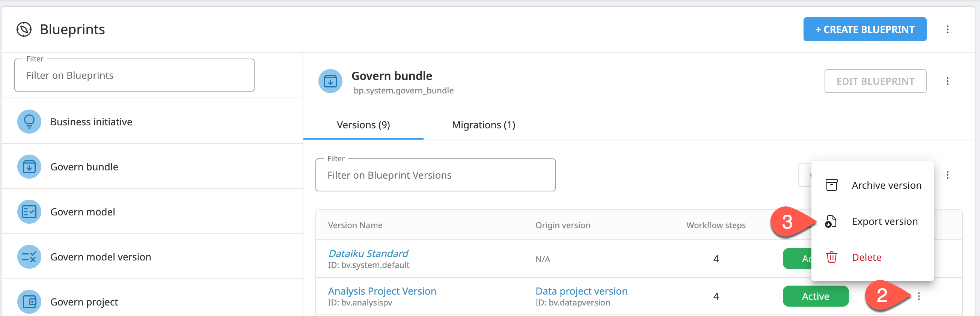Click the Business initiative lightbulb icon
This screenshot has width=980, height=316.
point(29,122)
